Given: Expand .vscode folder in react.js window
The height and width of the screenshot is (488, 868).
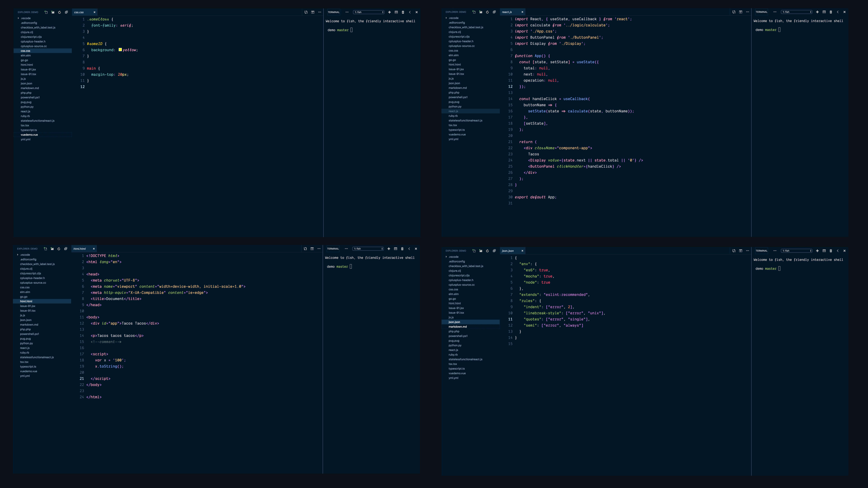Looking at the screenshot, I should tap(446, 18).
